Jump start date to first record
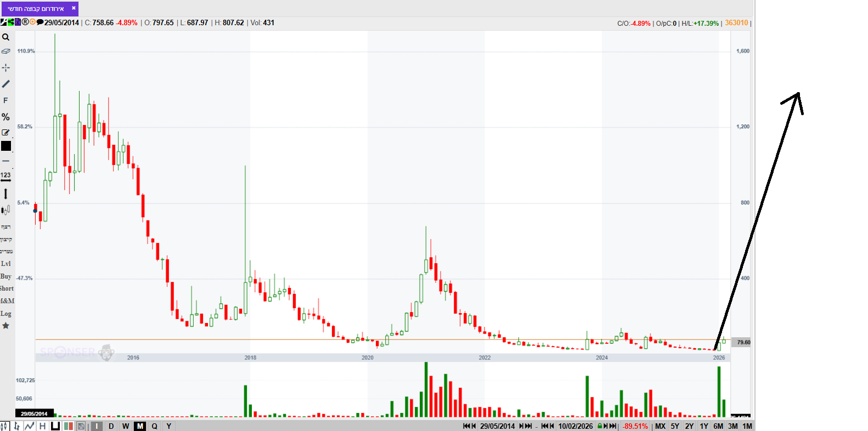 [x=466, y=426]
